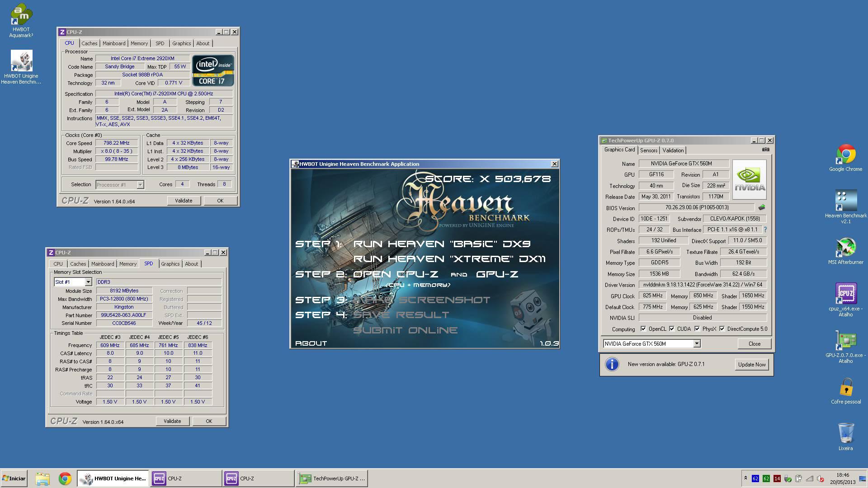Click Open CPU-Z in Heaven step 2

(x=396, y=274)
